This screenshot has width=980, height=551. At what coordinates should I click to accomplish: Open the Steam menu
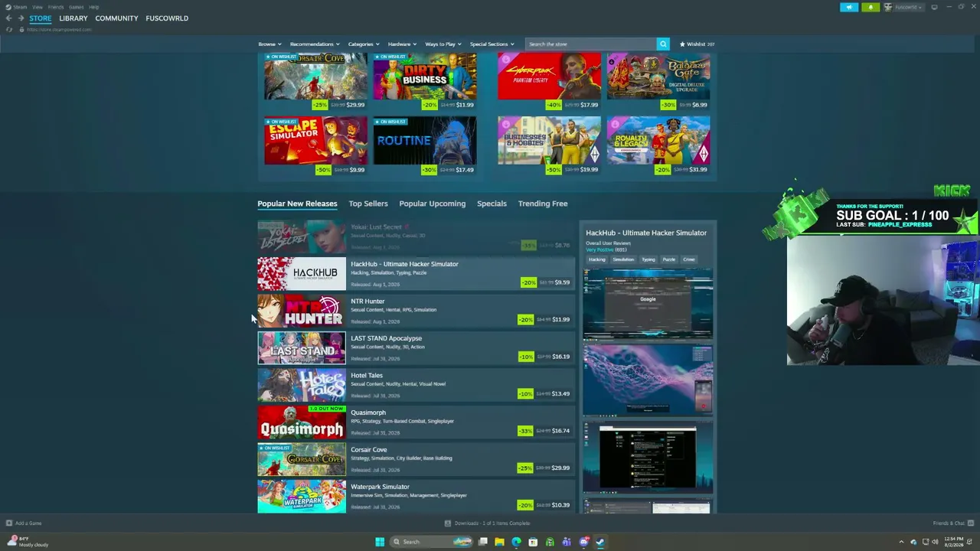click(x=20, y=7)
